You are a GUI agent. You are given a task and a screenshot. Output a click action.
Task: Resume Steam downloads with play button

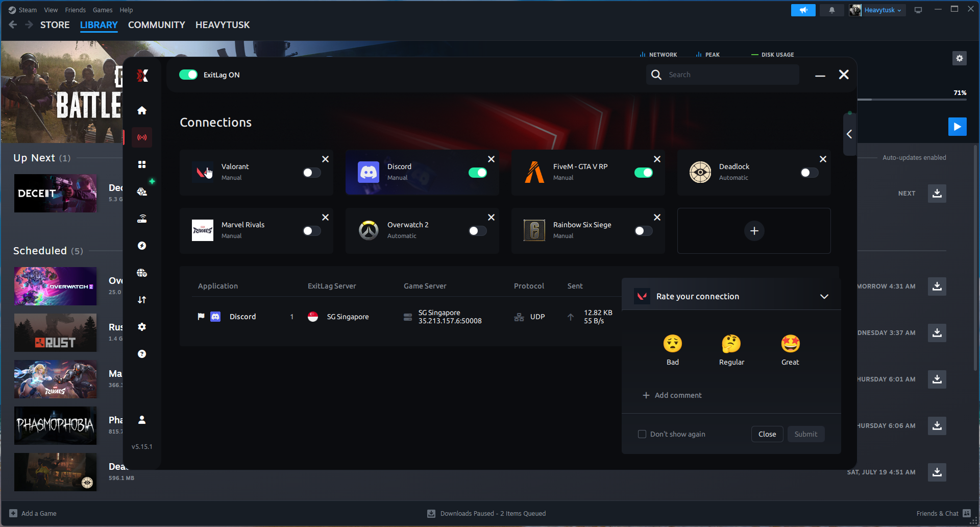958,127
